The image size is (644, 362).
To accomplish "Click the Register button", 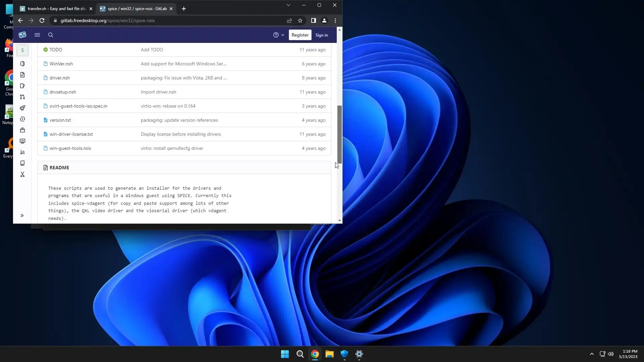I will 300,35.
